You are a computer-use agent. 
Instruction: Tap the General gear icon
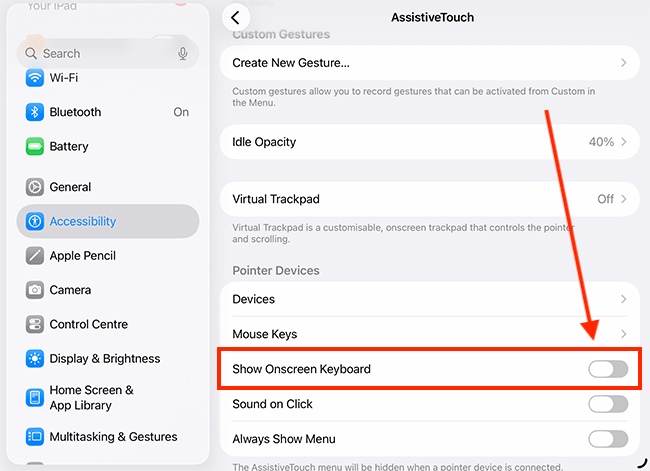coord(35,187)
